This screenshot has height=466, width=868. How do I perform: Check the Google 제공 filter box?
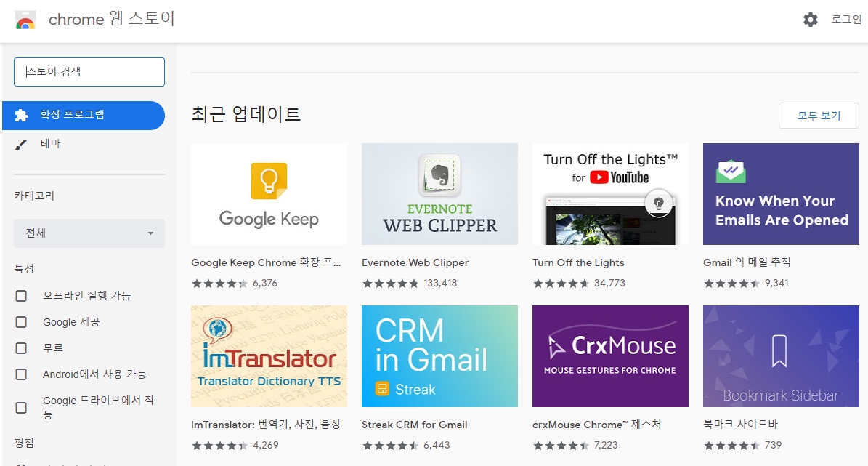[21, 322]
